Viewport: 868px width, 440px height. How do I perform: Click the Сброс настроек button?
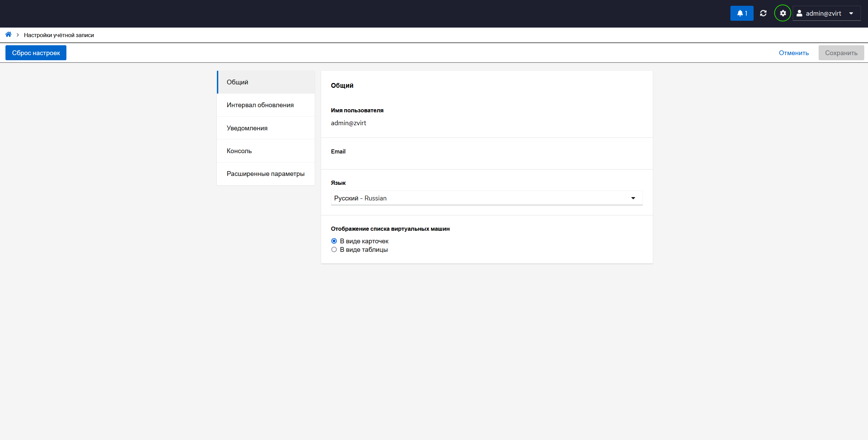tap(36, 53)
